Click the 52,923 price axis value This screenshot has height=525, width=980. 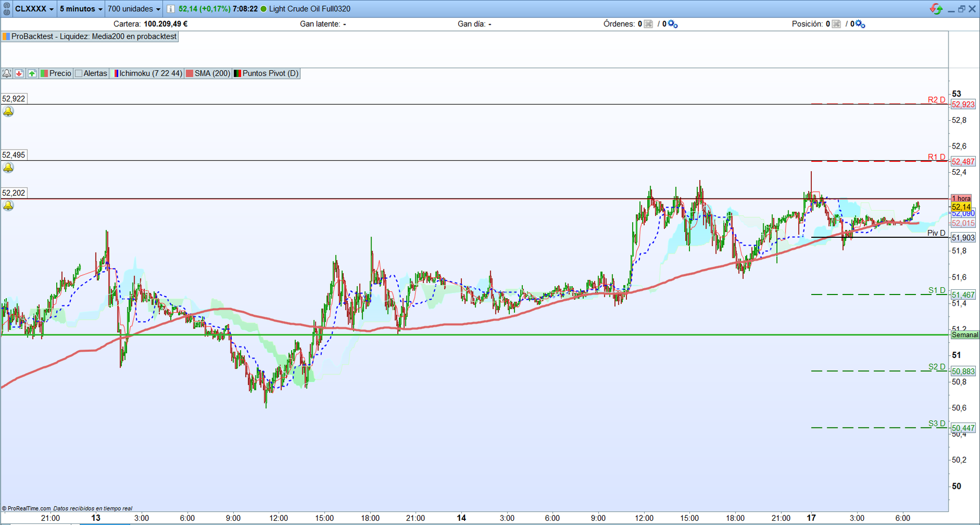pos(963,104)
